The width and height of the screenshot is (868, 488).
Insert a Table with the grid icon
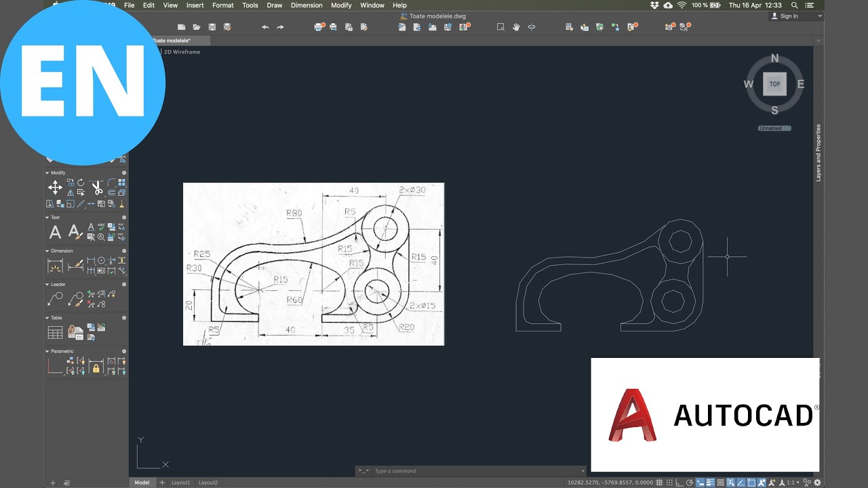(55, 333)
